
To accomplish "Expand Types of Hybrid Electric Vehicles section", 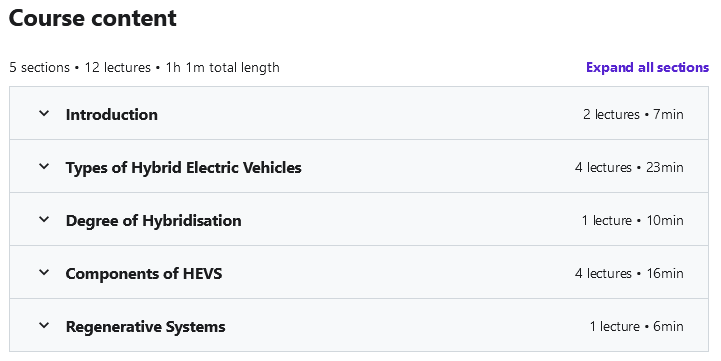I will click(x=183, y=167).
